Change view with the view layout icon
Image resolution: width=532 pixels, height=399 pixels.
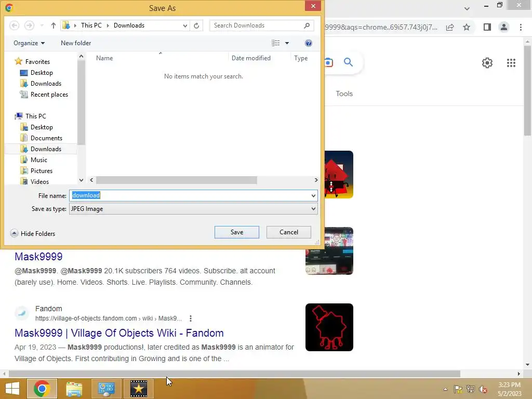pos(275,43)
